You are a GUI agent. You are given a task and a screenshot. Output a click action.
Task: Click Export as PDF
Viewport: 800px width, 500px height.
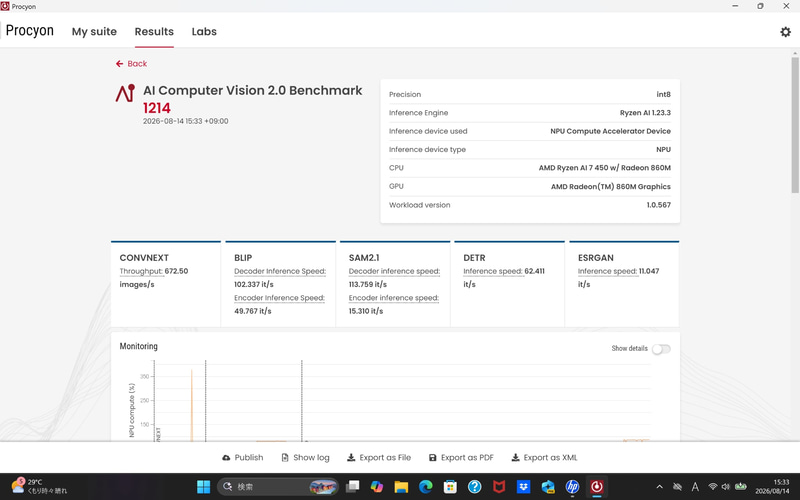[x=461, y=458]
